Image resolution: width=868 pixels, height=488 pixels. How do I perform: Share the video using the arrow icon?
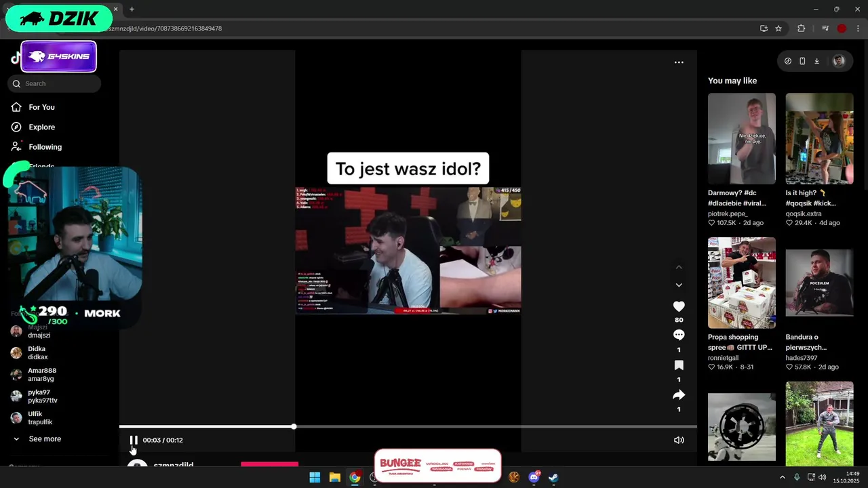pyautogui.click(x=679, y=395)
